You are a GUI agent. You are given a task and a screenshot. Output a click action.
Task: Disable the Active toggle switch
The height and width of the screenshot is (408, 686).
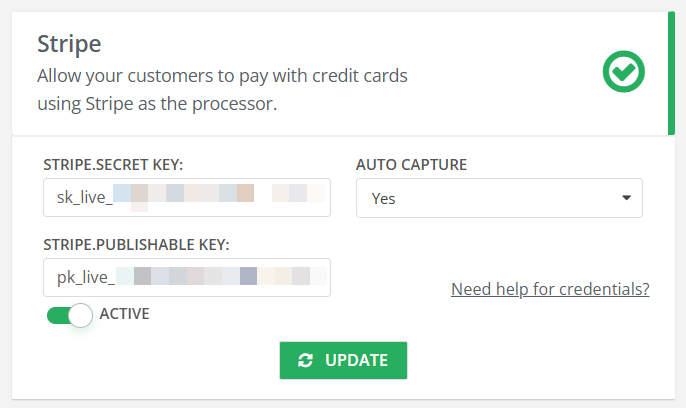point(69,315)
